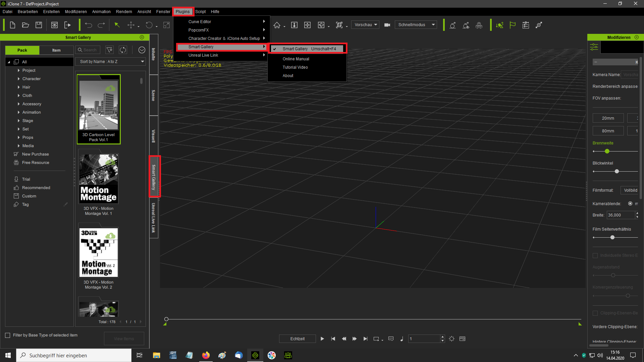Activate the Move tool icon
Screen dimensions: 644x362
(x=131, y=25)
